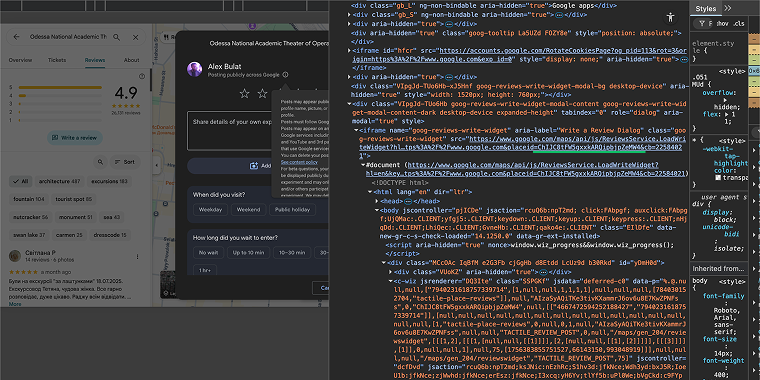Click the transparent color swatch in Styles
Screen dimensions: 760x380
(x=718, y=177)
